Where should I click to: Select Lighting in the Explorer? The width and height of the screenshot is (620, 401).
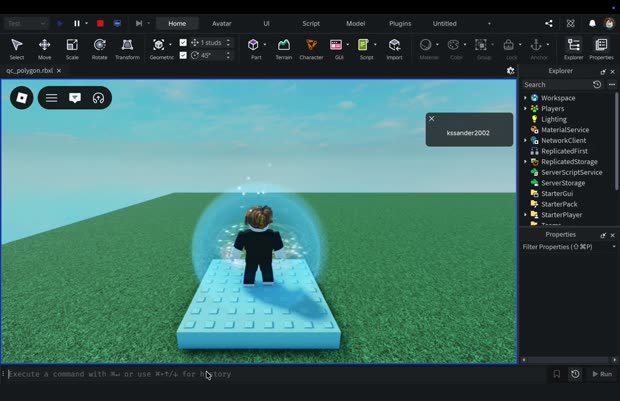[554, 119]
